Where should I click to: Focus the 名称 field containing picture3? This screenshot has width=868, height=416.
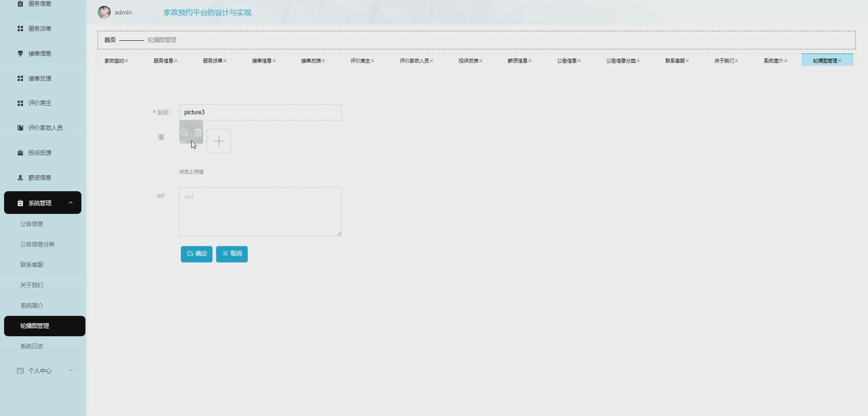(x=260, y=113)
